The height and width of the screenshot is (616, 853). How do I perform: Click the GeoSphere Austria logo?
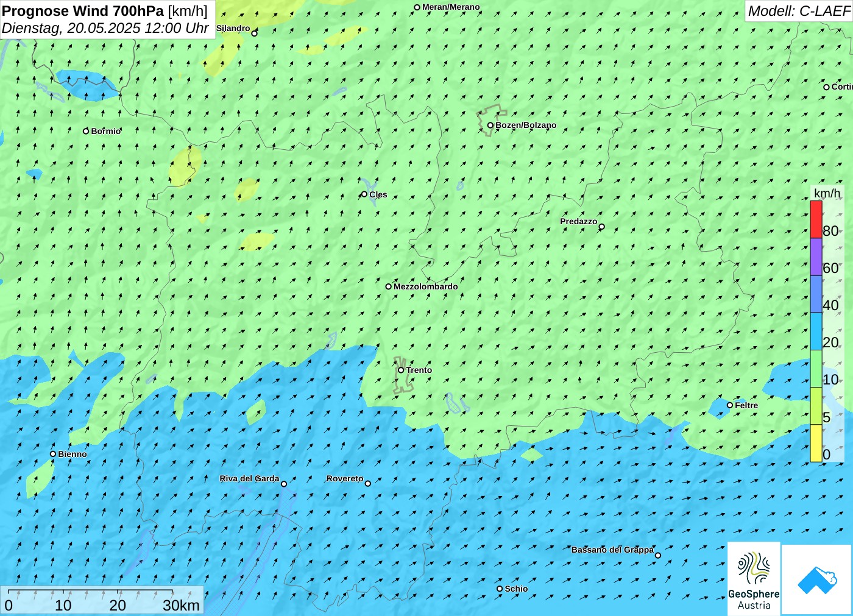point(754,578)
